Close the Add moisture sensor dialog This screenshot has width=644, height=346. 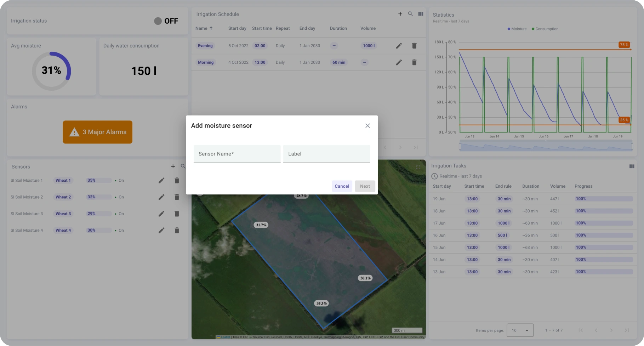tap(367, 126)
